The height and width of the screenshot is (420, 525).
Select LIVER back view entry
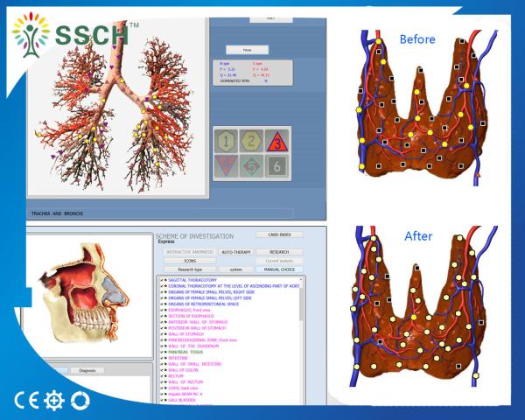[x=183, y=388]
